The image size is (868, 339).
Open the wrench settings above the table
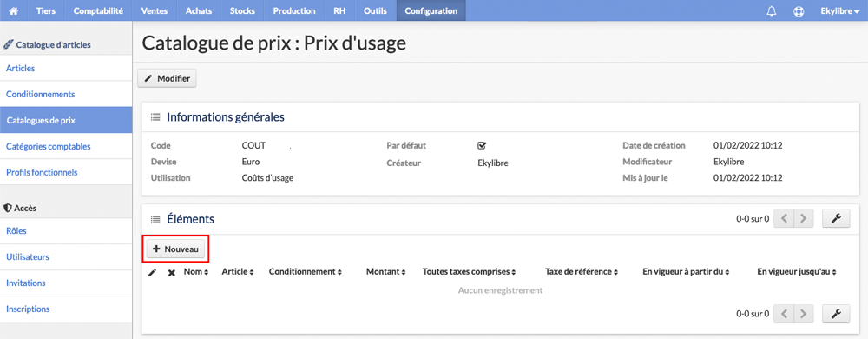coord(837,219)
